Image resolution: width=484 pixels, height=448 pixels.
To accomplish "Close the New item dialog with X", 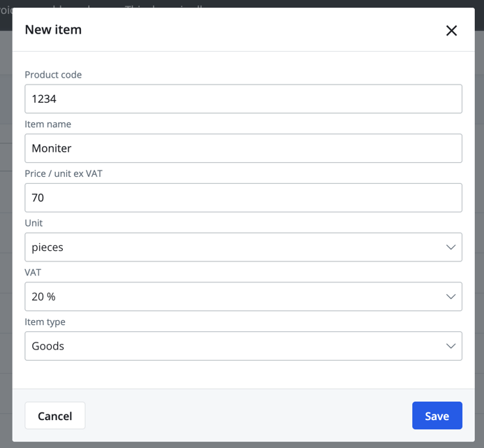I will tap(451, 30).
